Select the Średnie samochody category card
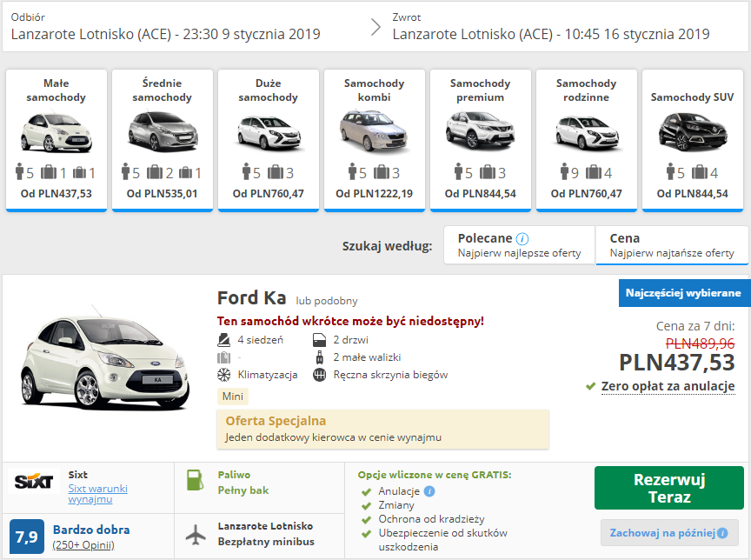Viewport: 751px width, 560px height. pyautogui.click(x=163, y=140)
